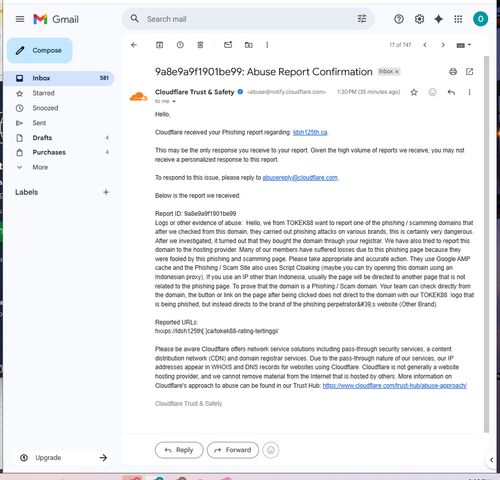Open the ldsh125th.ca link
The width and height of the screenshot is (500, 480).
[310, 132]
